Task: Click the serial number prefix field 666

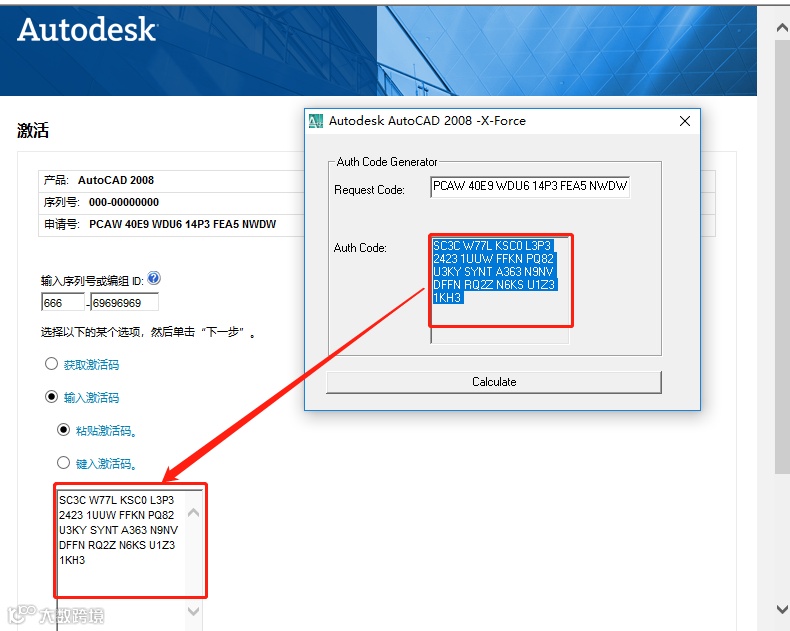Action: [63, 302]
